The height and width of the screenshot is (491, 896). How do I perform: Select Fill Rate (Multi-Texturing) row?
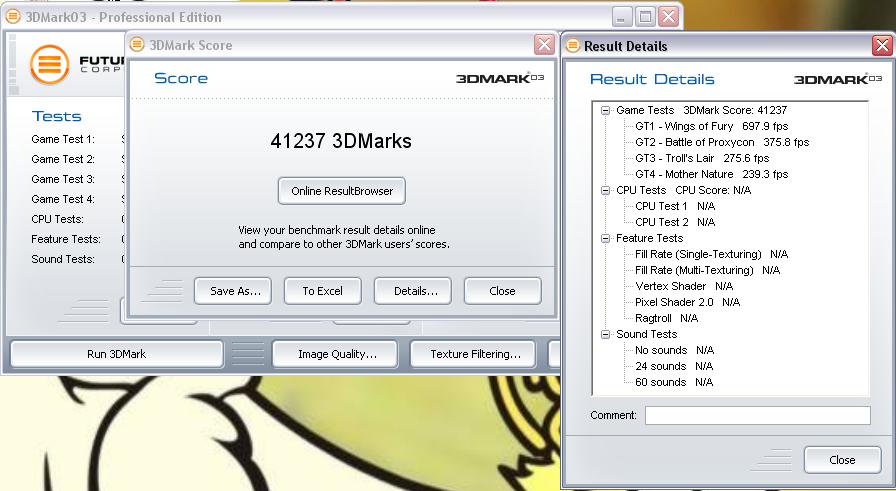click(707, 270)
